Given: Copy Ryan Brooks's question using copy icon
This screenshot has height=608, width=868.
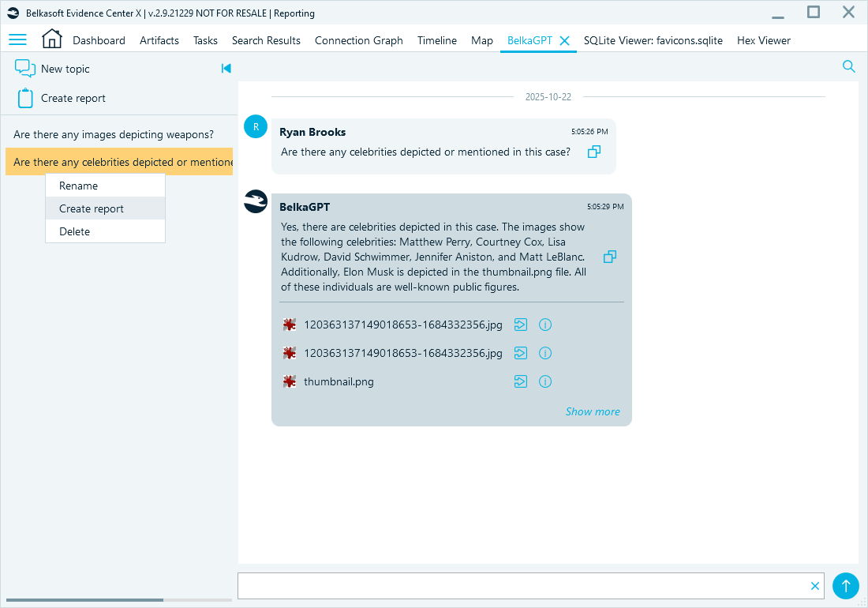Looking at the screenshot, I should tap(593, 152).
